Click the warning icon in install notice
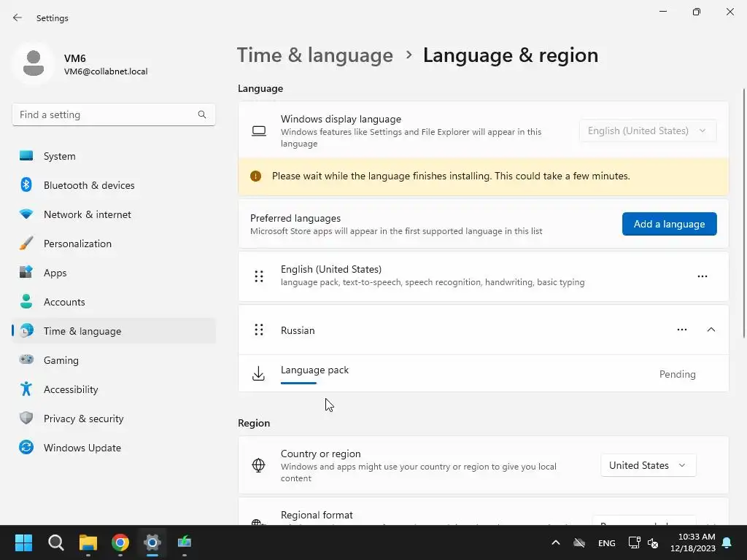The image size is (747, 560). point(255,176)
